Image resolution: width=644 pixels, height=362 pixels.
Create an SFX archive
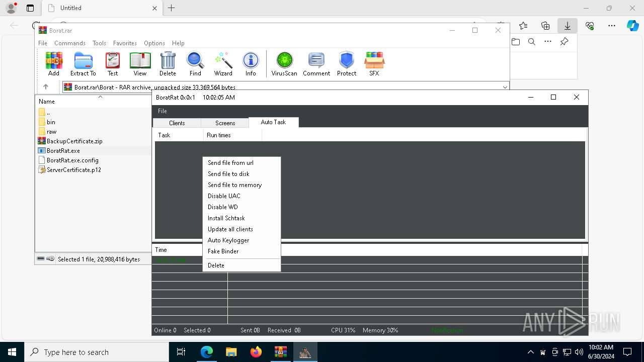(374, 64)
